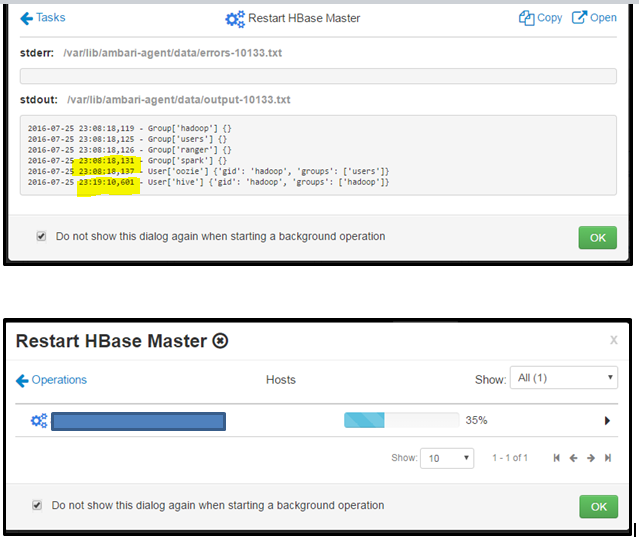
Task: Click the Copy clipboard icon
Action: coord(526,18)
